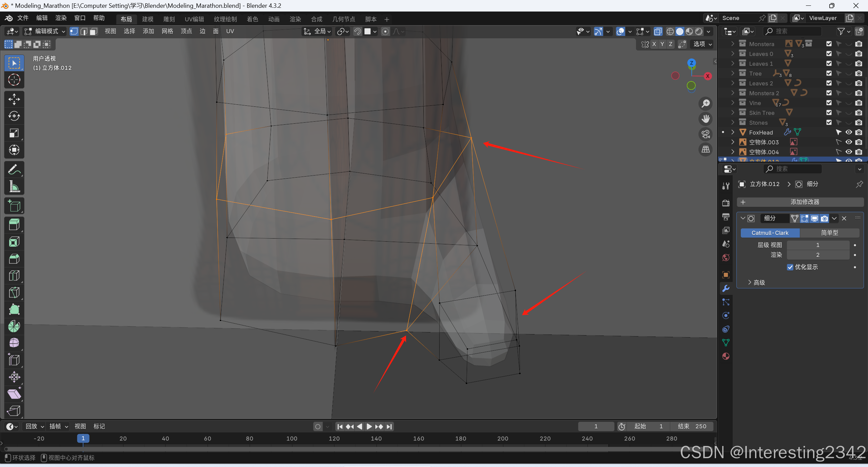Screen dimensions: 868x467
Task: Select the Move tool in toolbar
Action: [14, 99]
